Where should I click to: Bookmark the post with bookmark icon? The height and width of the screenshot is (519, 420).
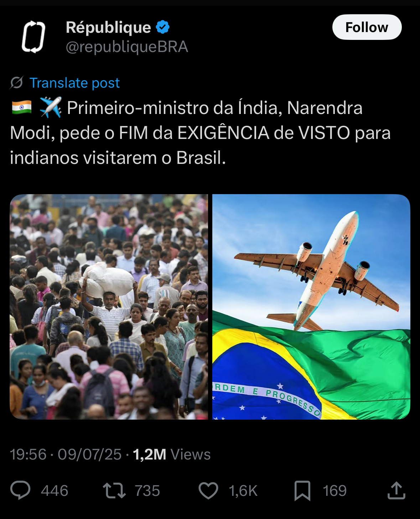tap(302, 491)
